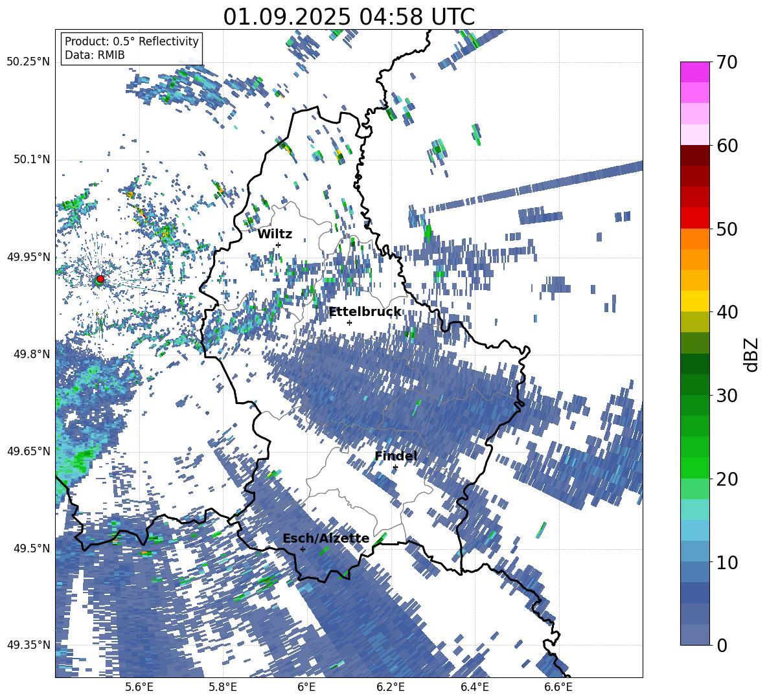Click the latitude label 49.95°N
Viewport: 767px width, 700px height.
pos(28,256)
